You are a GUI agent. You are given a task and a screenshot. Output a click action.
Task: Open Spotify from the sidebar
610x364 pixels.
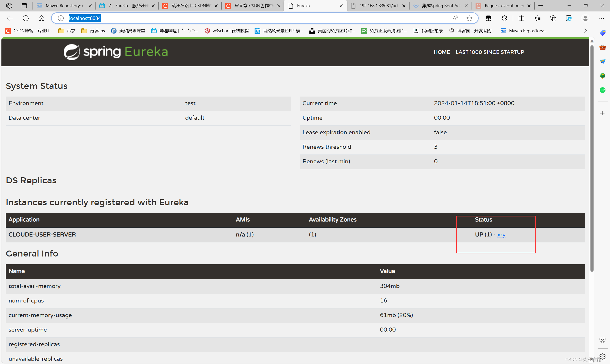pyautogui.click(x=603, y=90)
